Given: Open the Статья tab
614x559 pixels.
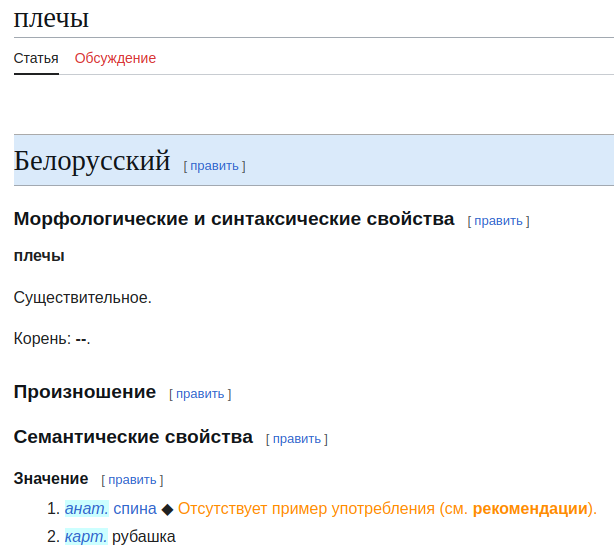Looking at the screenshot, I should pyautogui.click(x=36, y=58).
